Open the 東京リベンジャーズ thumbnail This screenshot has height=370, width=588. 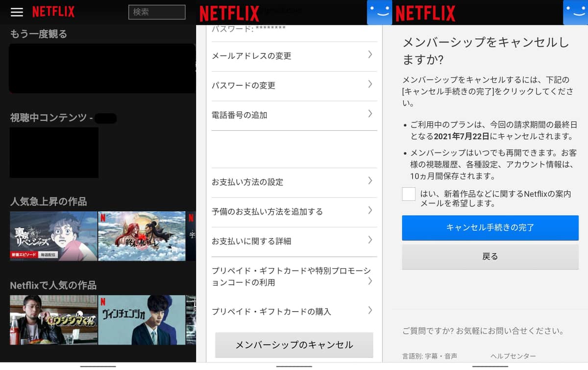pos(53,236)
